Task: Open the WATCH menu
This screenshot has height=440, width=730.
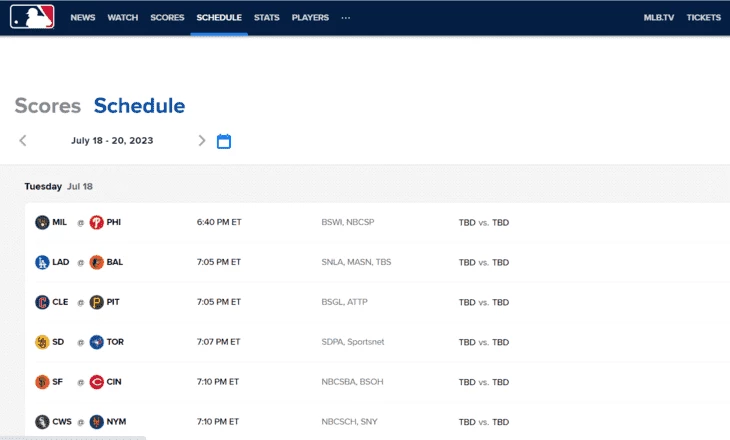Action: point(123,18)
